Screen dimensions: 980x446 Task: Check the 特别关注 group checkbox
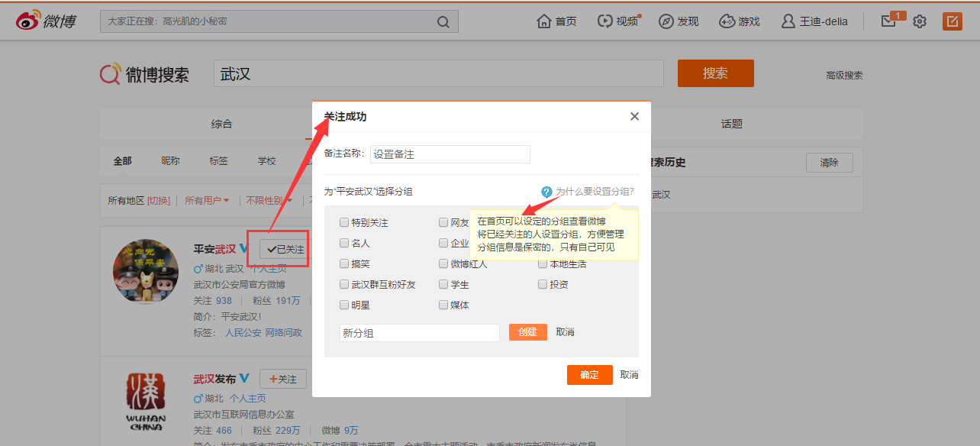[x=344, y=223]
